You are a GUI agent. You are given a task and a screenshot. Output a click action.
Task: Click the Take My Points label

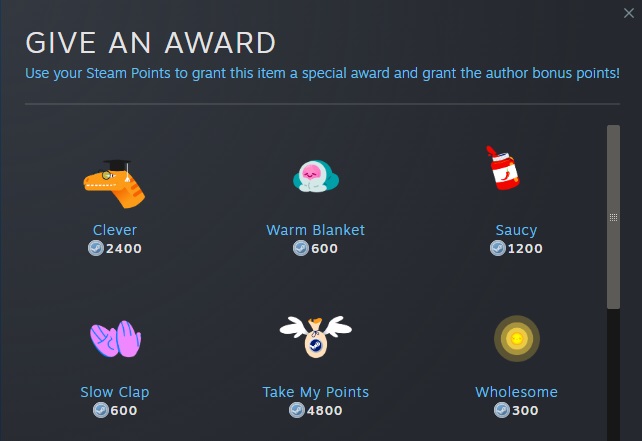315,392
